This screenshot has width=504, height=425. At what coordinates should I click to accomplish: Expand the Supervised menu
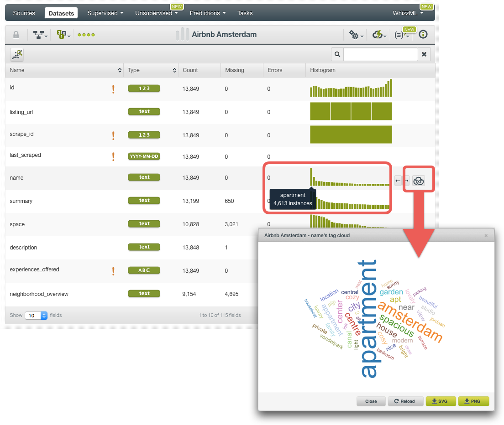tap(105, 13)
